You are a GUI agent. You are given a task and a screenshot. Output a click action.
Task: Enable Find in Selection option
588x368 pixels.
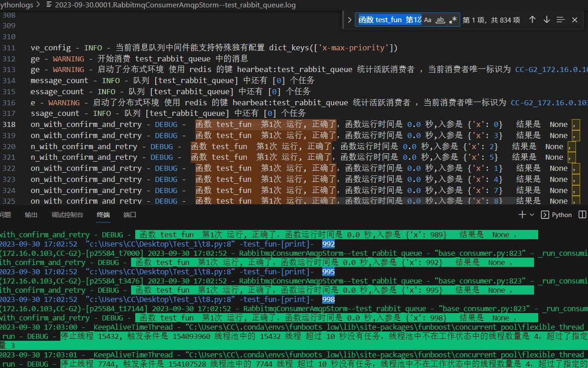(560, 20)
